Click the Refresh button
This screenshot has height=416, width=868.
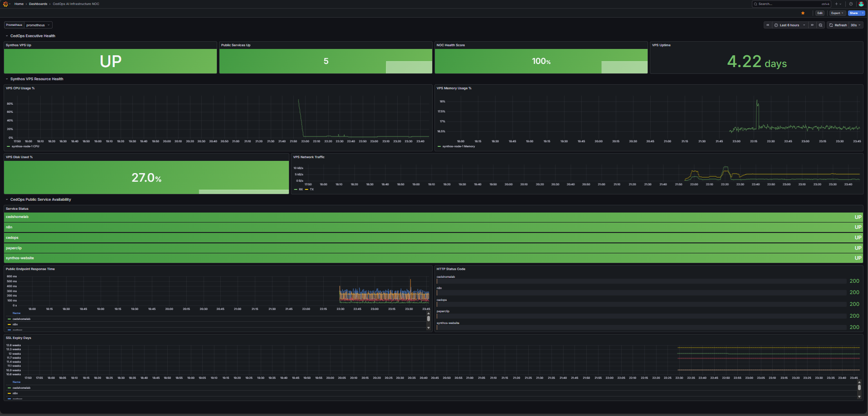pos(838,25)
